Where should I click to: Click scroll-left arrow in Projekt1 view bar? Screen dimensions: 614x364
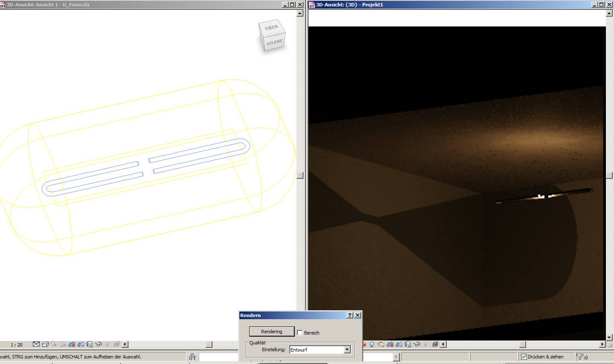click(443, 344)
